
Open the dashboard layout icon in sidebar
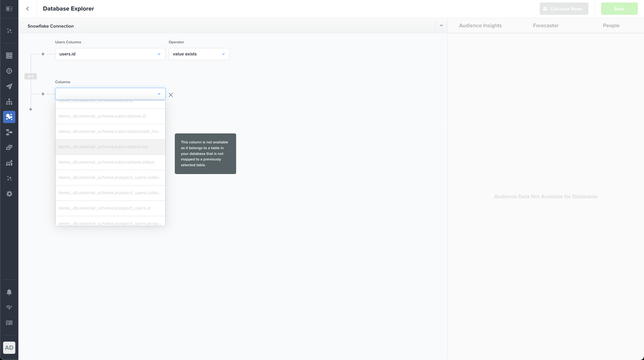9,56
